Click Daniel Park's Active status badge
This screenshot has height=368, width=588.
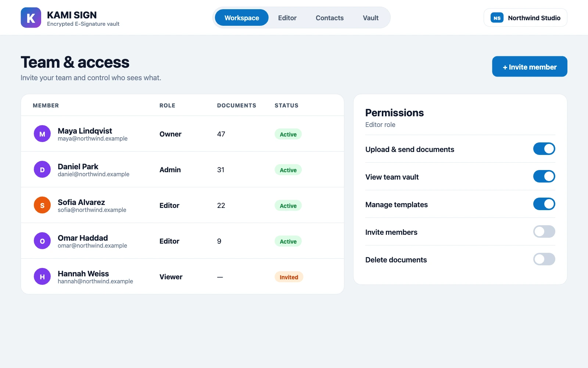click(x=288, y=170)
